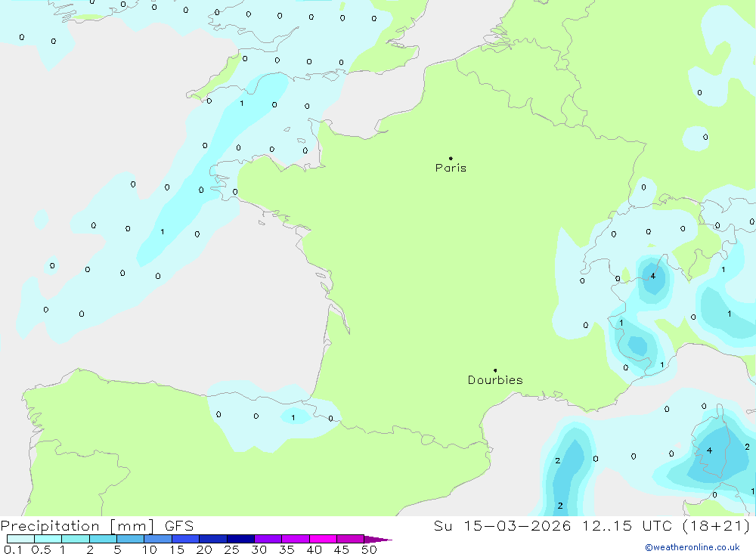Pick the 45–50 mm legend swatch
Viewport: 756px width, 554px height.
351,539
